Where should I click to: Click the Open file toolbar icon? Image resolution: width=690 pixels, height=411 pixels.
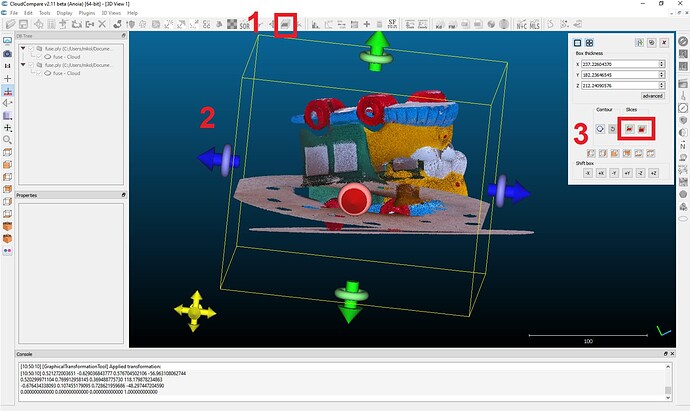pos(11,24)
